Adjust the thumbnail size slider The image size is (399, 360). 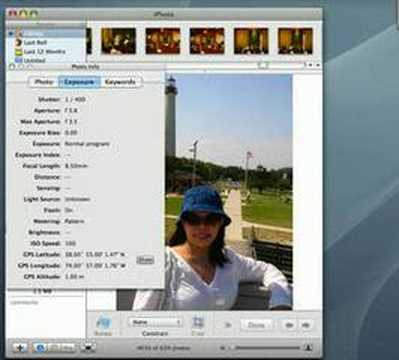tap(267, 348)
